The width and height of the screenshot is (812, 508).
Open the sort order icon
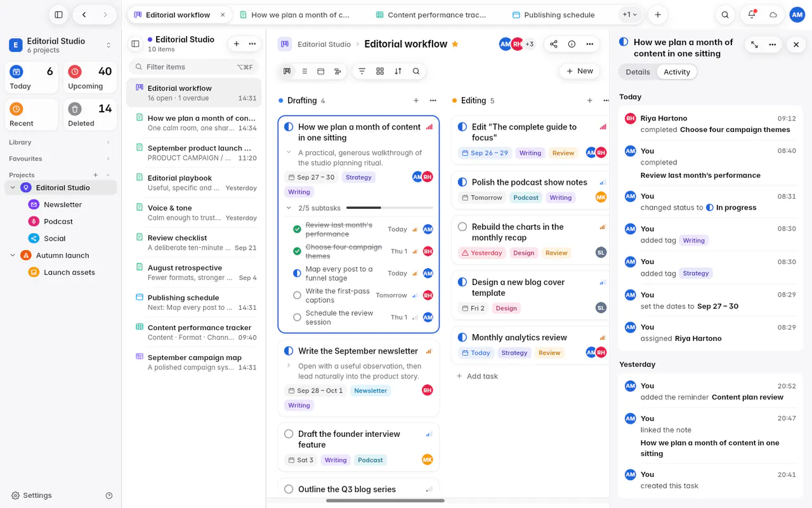click(x=398, y=71)
